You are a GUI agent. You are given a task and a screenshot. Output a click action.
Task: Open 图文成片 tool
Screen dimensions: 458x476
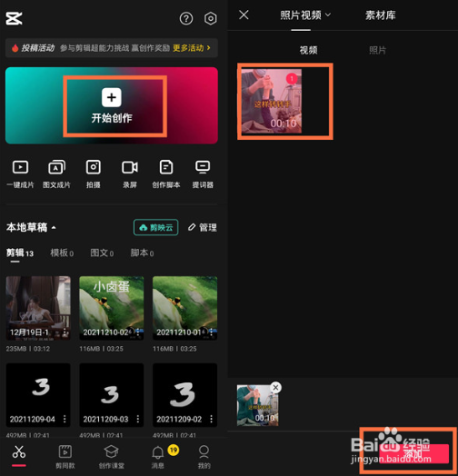click(56, 174)
